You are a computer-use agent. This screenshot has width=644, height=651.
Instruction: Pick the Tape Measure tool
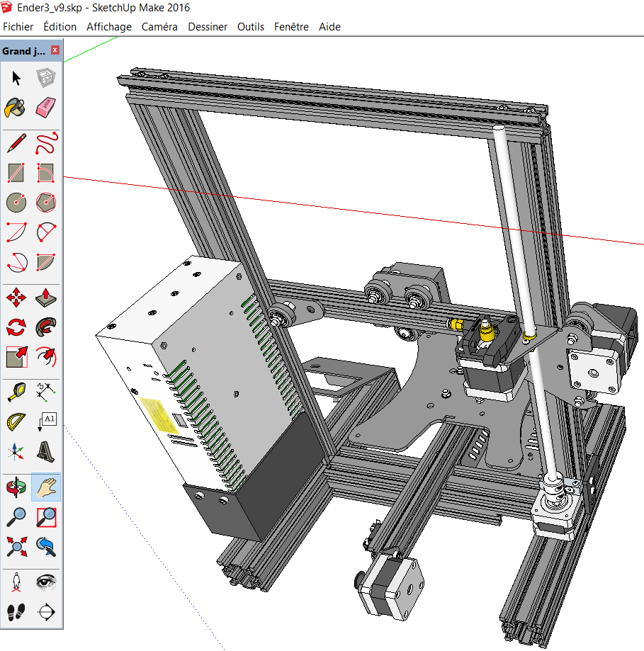(x=16, y=392)
